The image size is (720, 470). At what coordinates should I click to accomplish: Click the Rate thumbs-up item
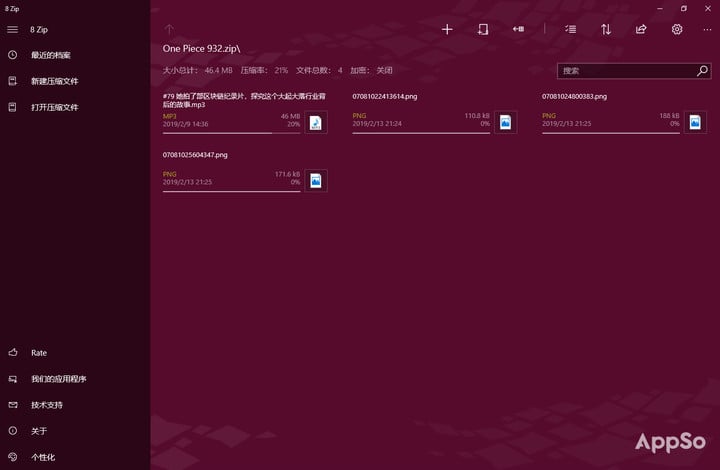[x=75, y=352]
